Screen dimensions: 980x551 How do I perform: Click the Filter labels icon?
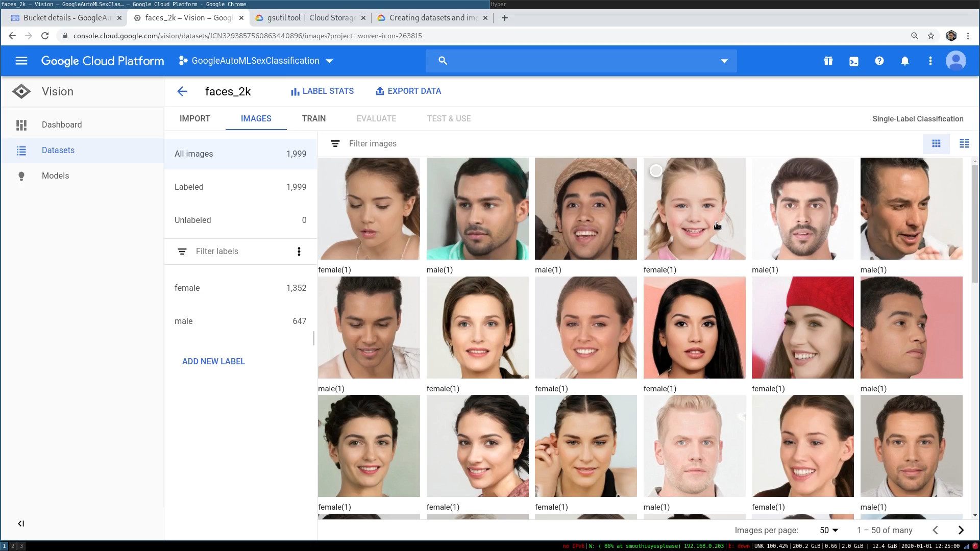[182, 252]
